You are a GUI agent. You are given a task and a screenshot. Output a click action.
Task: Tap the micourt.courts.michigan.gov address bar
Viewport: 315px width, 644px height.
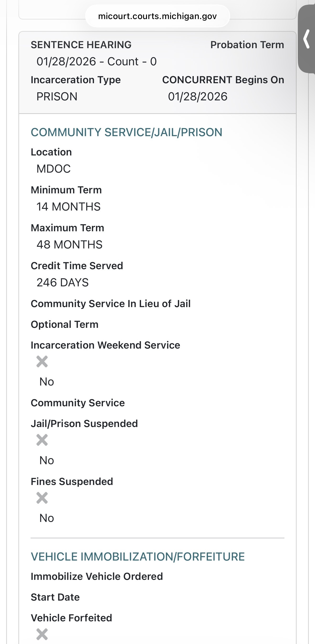157,16
